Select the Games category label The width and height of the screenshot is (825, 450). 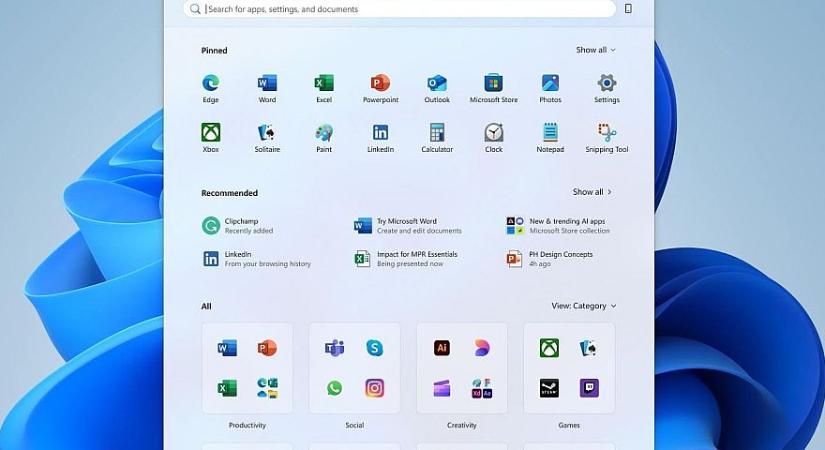click(569, 425)
